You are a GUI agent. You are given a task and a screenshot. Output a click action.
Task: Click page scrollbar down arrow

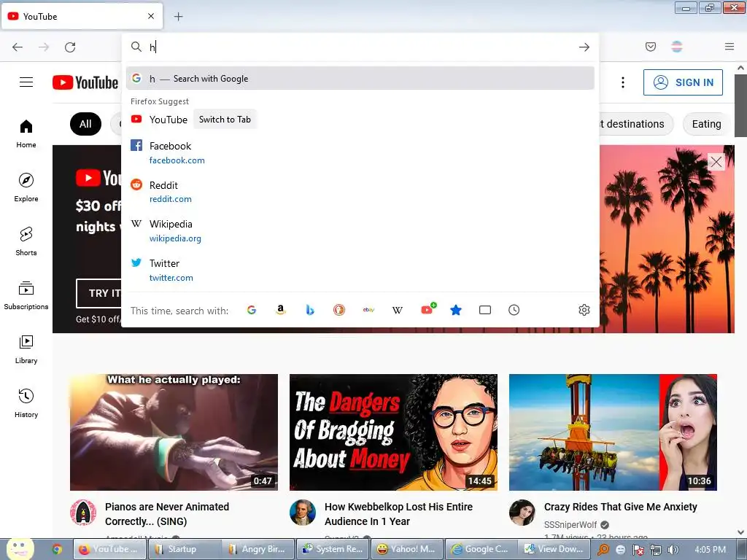740,532
